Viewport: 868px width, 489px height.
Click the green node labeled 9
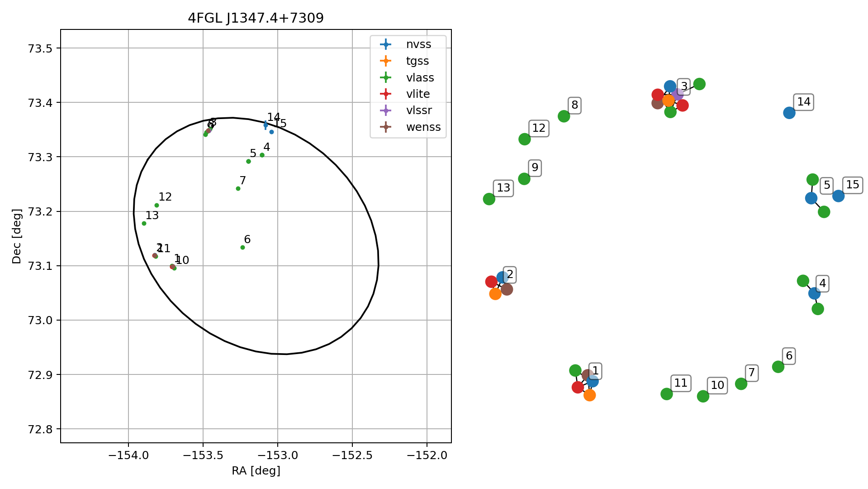point(524,179)
